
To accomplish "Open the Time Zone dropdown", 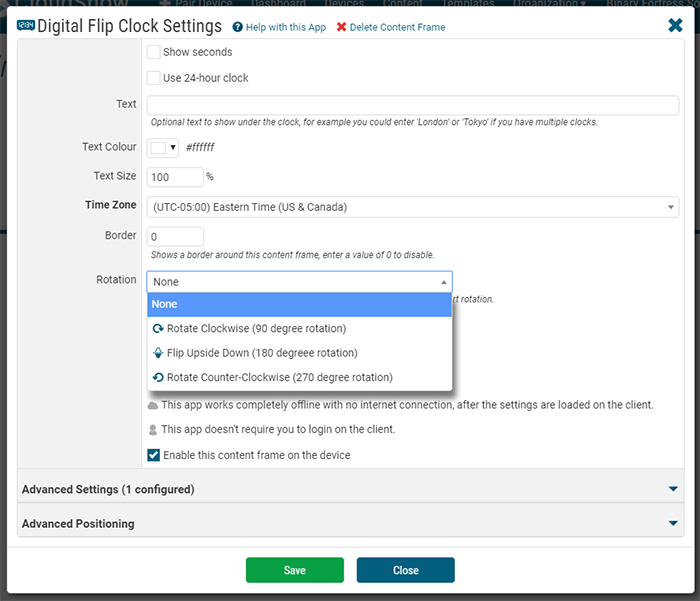I will [412, 207].
